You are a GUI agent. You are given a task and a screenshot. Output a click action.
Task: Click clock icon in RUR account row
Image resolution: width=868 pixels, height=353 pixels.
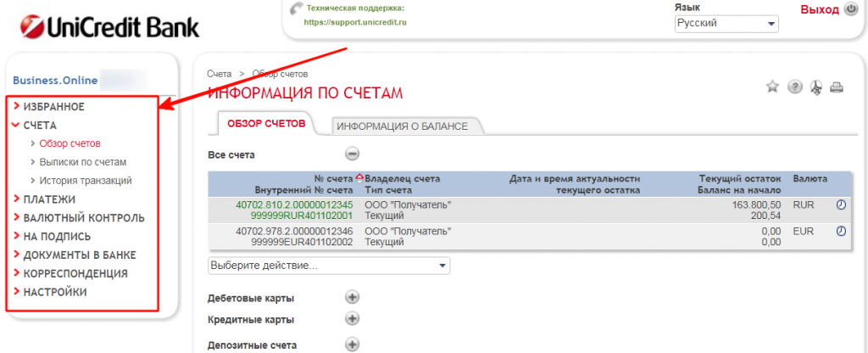(841, 205)
